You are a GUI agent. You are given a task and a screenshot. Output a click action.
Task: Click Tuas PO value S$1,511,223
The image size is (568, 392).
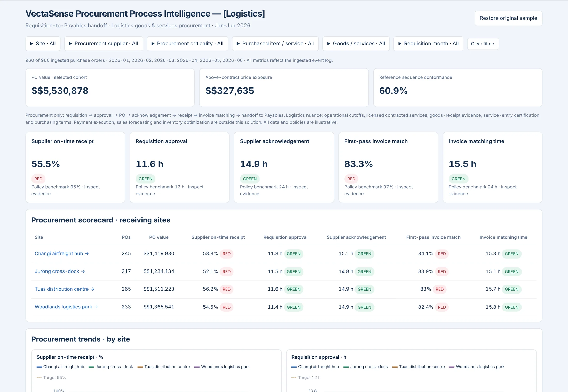pos(159,289)
